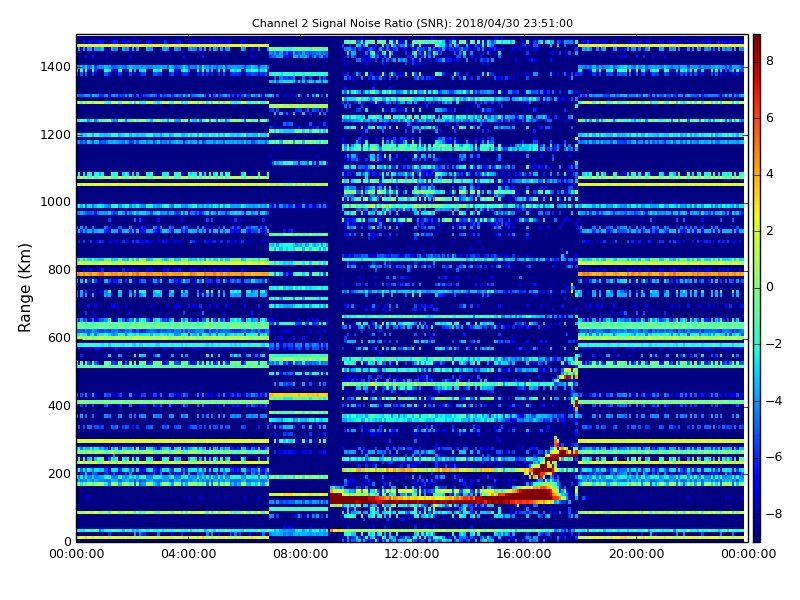This screenshot has height=600, width=800.
Task: Click the colorbar tick label 0
Action: (770, 287)
